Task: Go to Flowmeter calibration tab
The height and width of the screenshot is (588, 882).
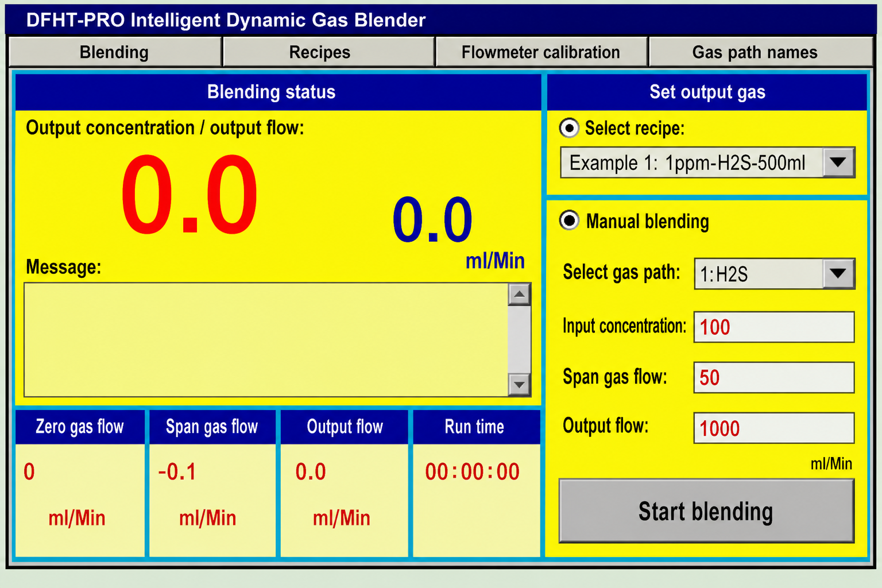Action: (x=541, y=52)
